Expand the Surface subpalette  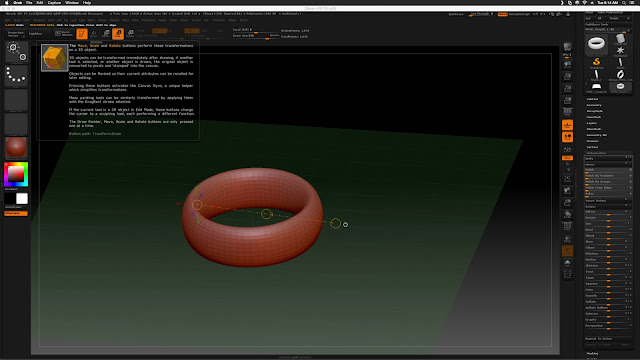pos(593,147)
